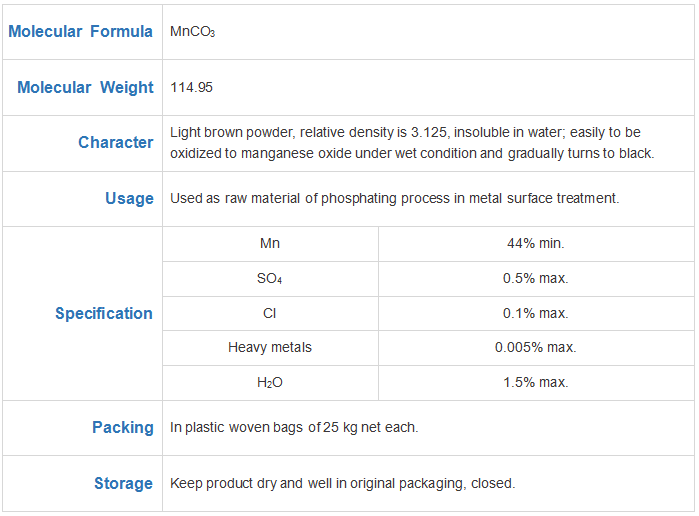The height and width of the screenshot is (516, 699).
Task: Click the Molecular Weight label
Action: coord(85,87)
